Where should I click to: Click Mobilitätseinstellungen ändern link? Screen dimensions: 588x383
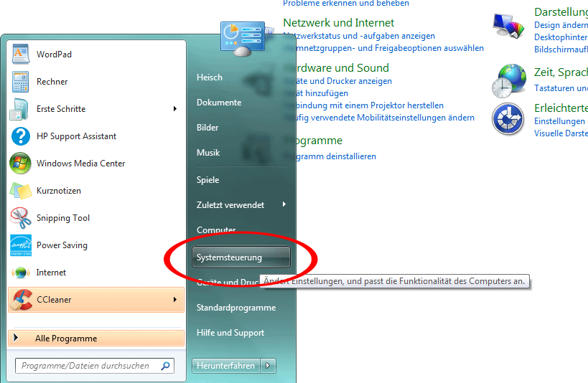coord(379,118)
